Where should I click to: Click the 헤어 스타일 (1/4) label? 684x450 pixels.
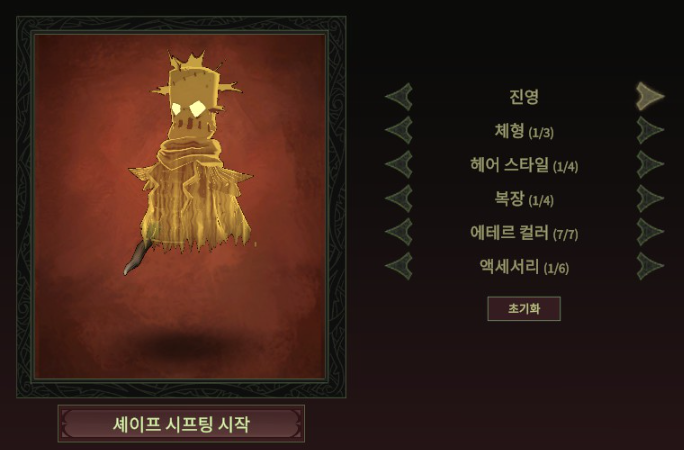524,165
